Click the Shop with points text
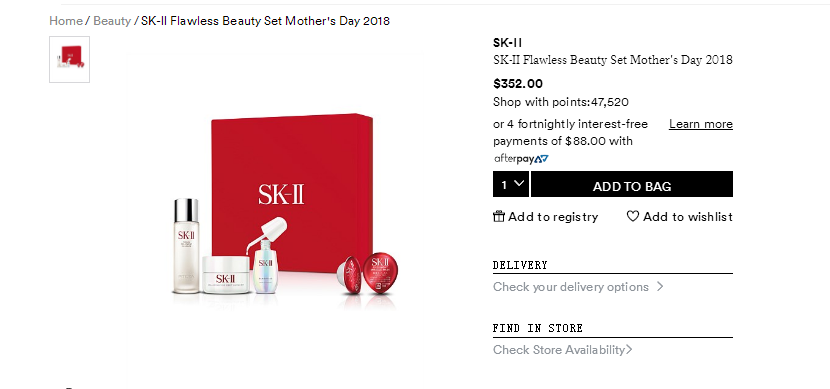Viewport: 830px width, 389px height. [561, 102]
